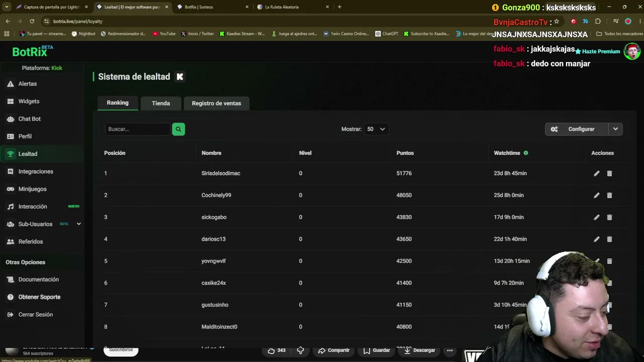
Task: Click the Kick logo beside Sistema de lealtad
Action: click(x=180, y=76)
